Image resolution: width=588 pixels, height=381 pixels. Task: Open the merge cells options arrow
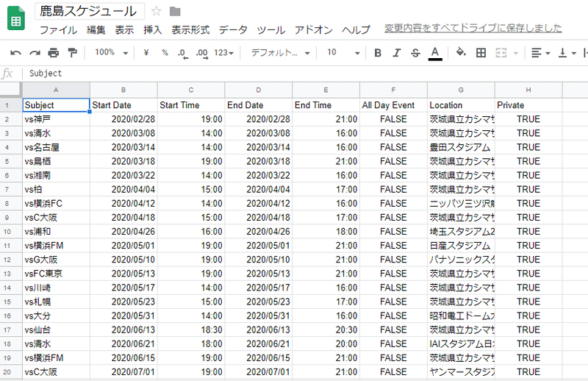point(516,53)
